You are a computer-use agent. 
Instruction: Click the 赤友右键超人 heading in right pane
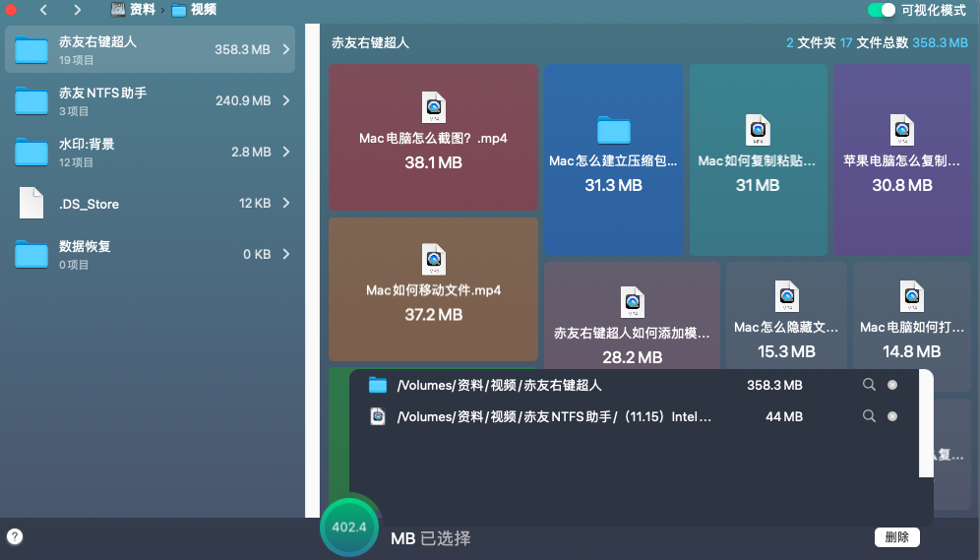pos(370,42)
